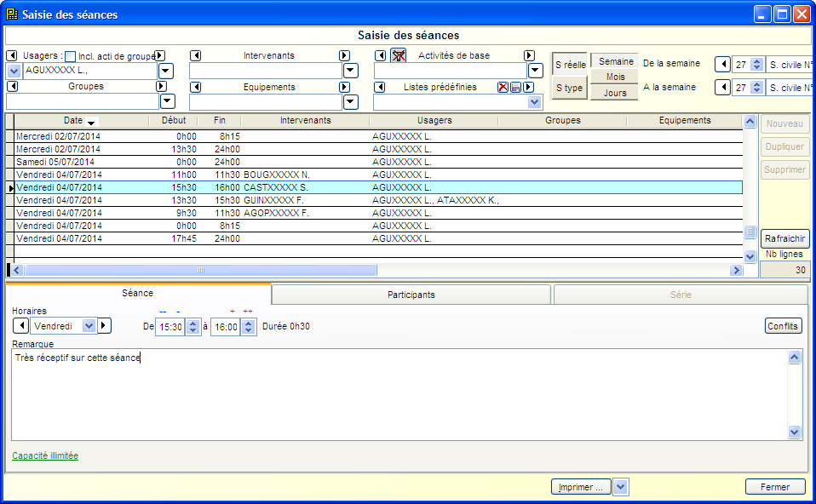This screenshot has width=816, height=504.
Task: Click Remarque scrollbar down arrow
Action: pos(794,432)
